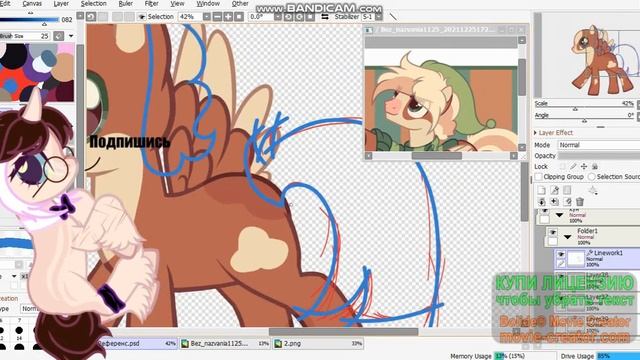
Task: Open the Edit menu
Action: pos(5,3)
